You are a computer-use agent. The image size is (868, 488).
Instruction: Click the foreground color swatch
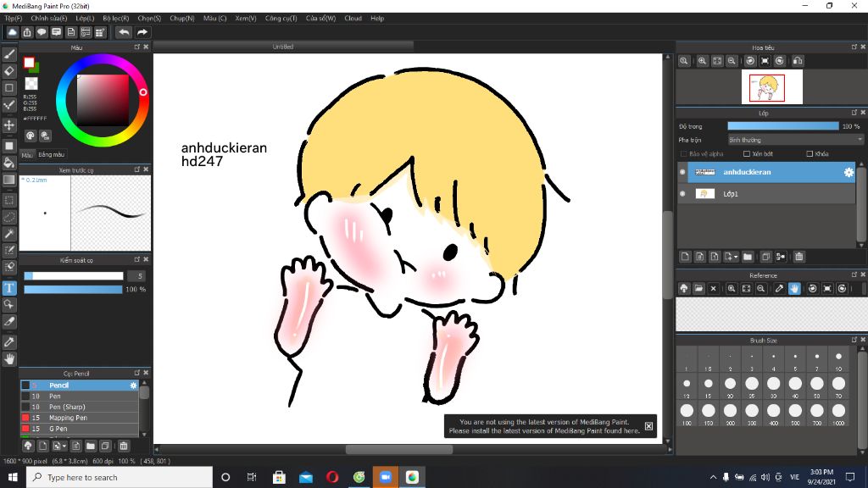pos(29,63)
